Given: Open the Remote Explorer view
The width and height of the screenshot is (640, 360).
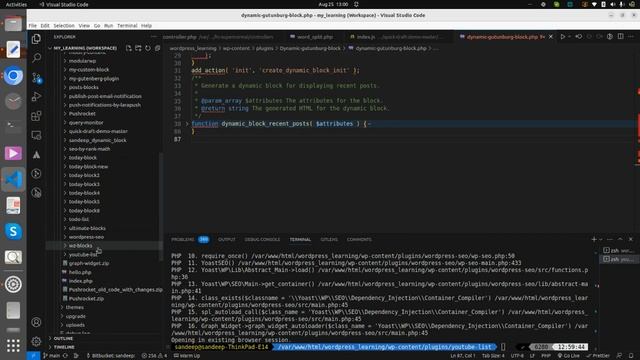Looking at the screenshot, I should (x=36, y=135).
